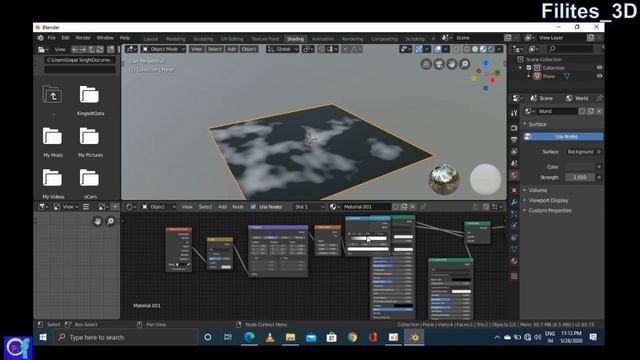This screenshot has height=360, width=640.
Task: Select wireframe viewport shading mode
Action: (467, 49)
